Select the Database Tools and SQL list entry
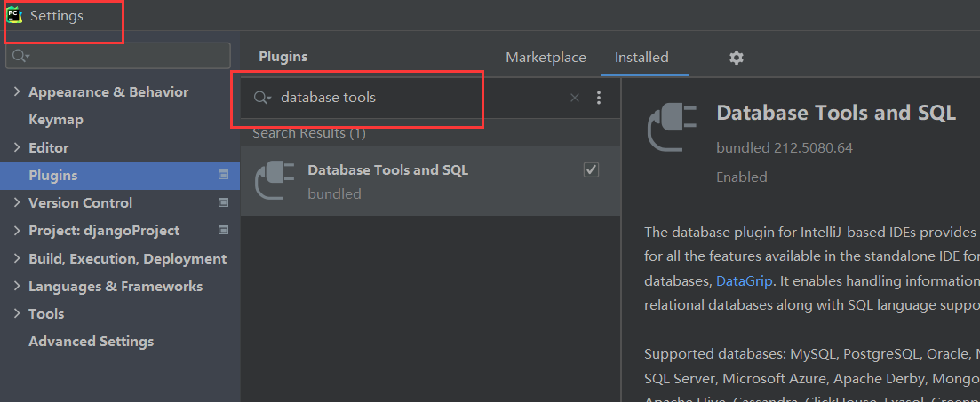Image resolution: width=980 pixels, height=402 pixels. [431, 181]
